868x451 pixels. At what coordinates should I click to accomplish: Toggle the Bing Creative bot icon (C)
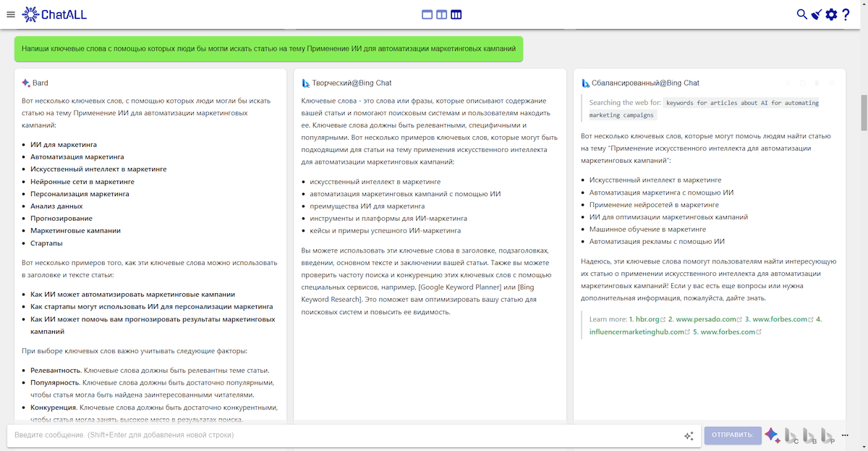[791, 436]
